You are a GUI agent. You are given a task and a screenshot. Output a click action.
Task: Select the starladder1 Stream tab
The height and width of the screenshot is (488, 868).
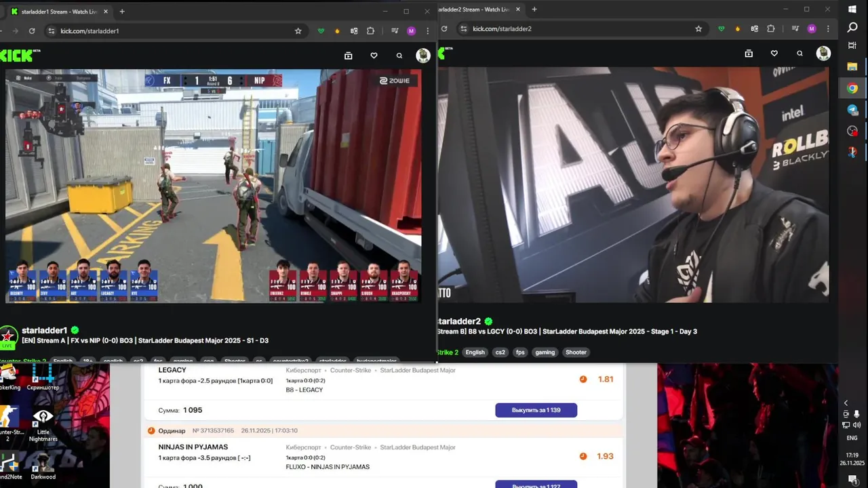(60, 12)
